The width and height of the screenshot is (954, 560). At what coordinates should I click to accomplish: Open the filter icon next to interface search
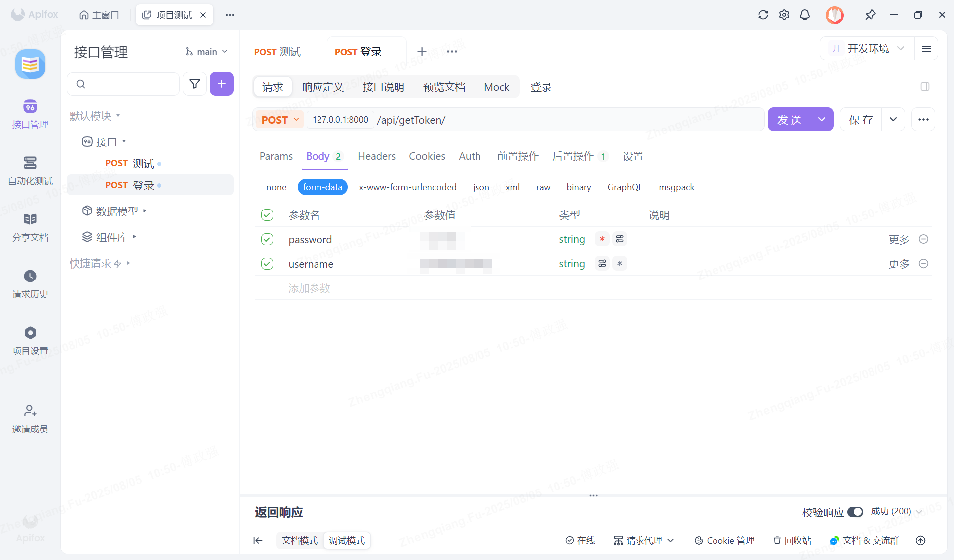click(195, 84)
